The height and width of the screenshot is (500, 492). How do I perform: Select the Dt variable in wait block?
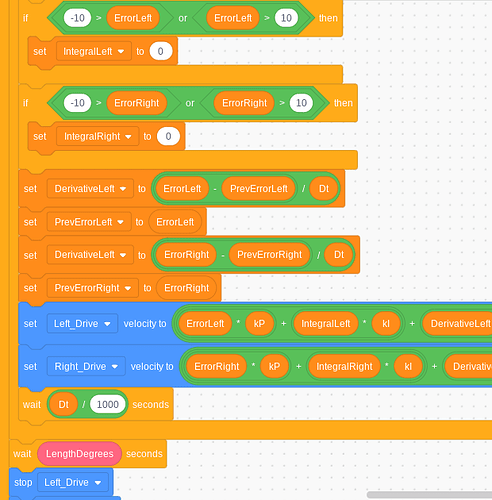coord(63,404)
